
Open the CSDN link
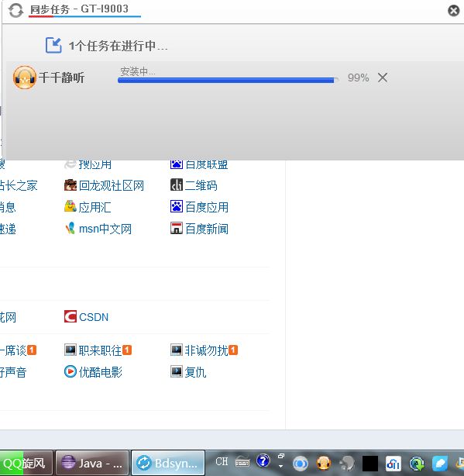[x=94, y=317]
